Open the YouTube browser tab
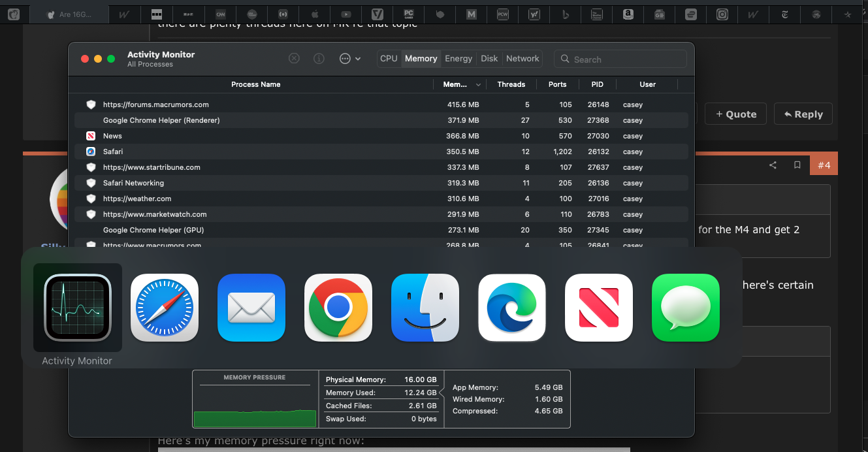 coord(346,14)
